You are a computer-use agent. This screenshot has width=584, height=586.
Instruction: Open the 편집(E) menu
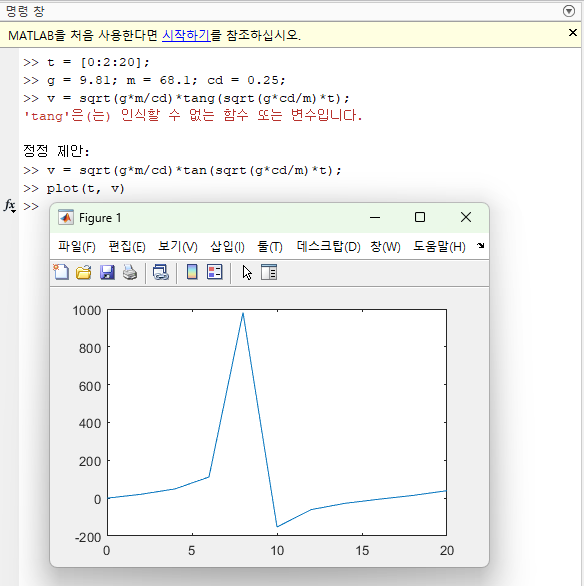[127, 247]
